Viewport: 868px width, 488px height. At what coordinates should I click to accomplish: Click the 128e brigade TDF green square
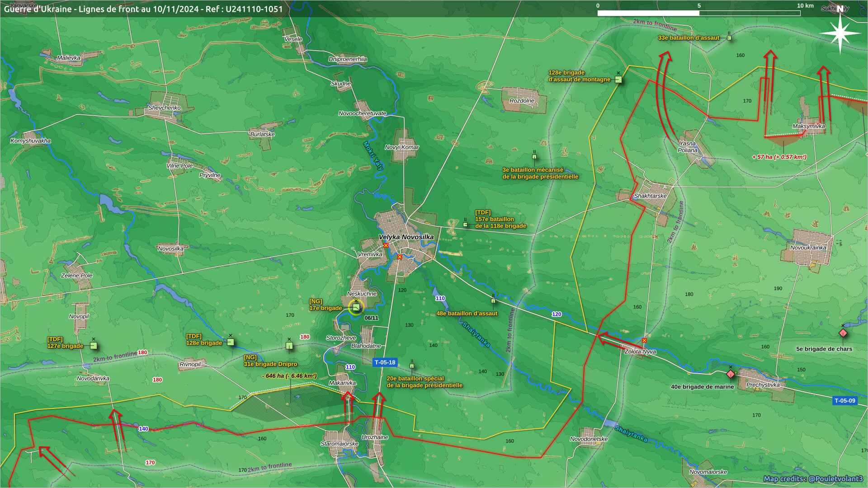(231, 342)
